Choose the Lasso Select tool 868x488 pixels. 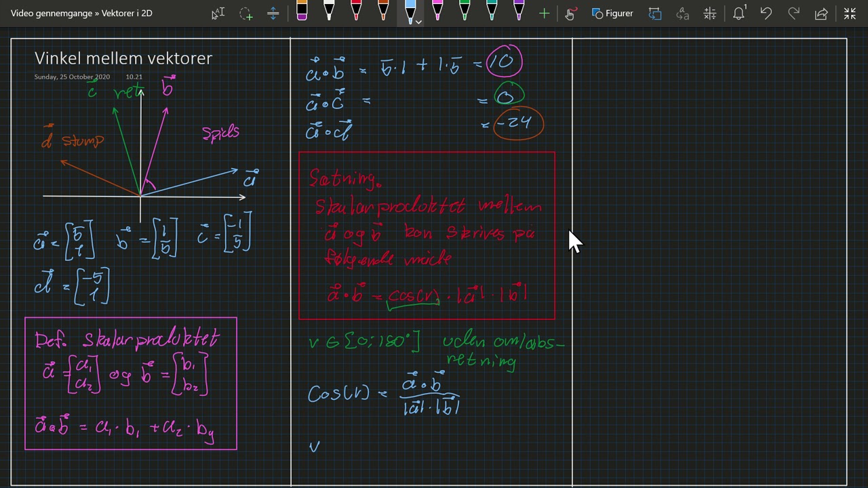pyautogui.click(x=245, y=14)
